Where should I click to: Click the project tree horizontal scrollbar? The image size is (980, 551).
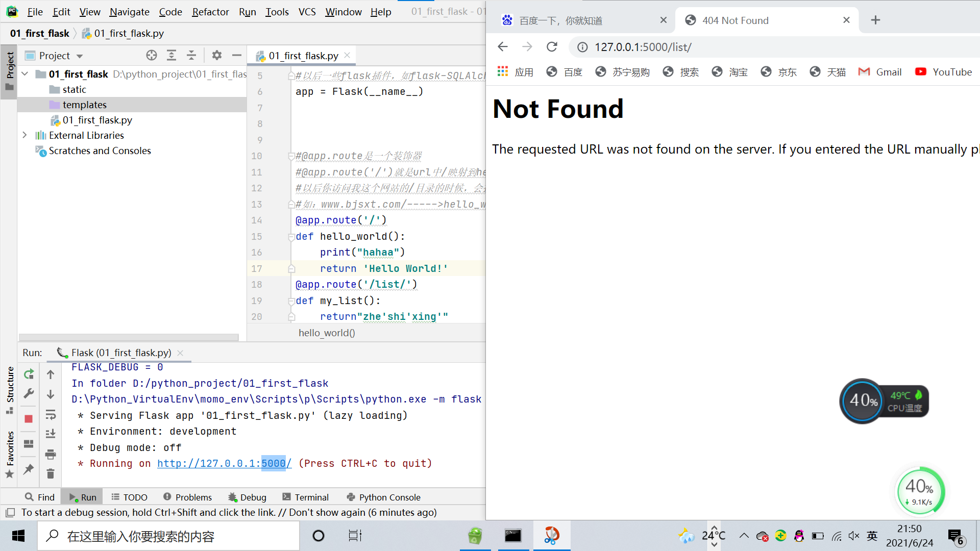(129, 337)
